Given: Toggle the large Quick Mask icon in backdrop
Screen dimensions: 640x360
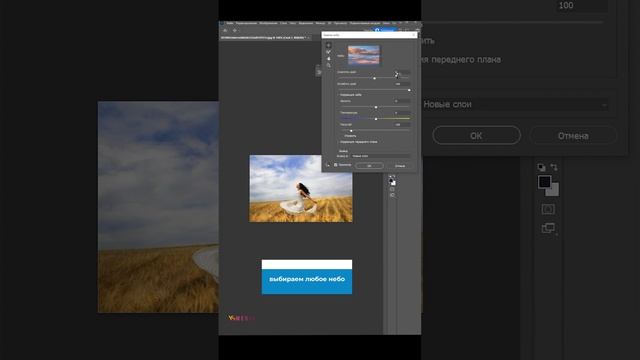Looking at the screenshot, I should click(x=548, y=209).
